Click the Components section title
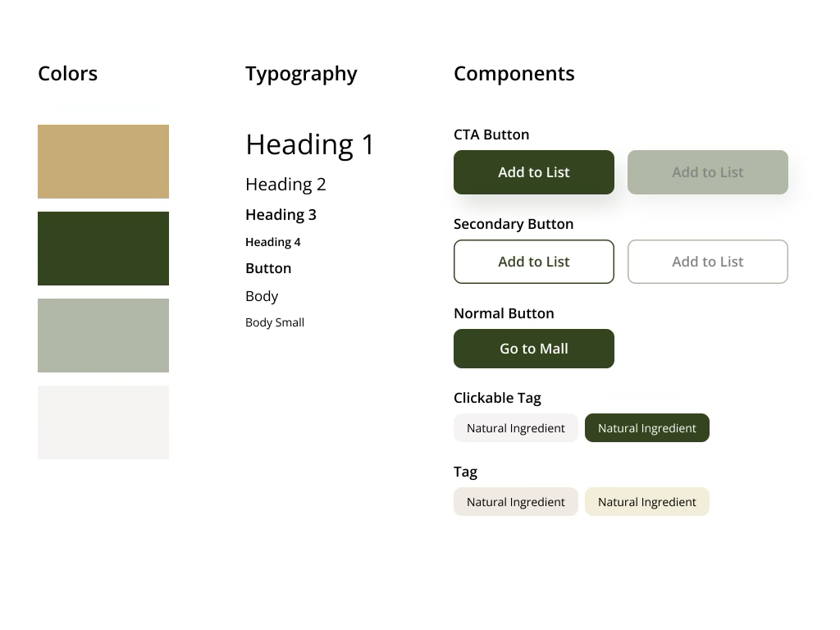The width and height of the screenshot is (840, 630). tap(514, 74)
